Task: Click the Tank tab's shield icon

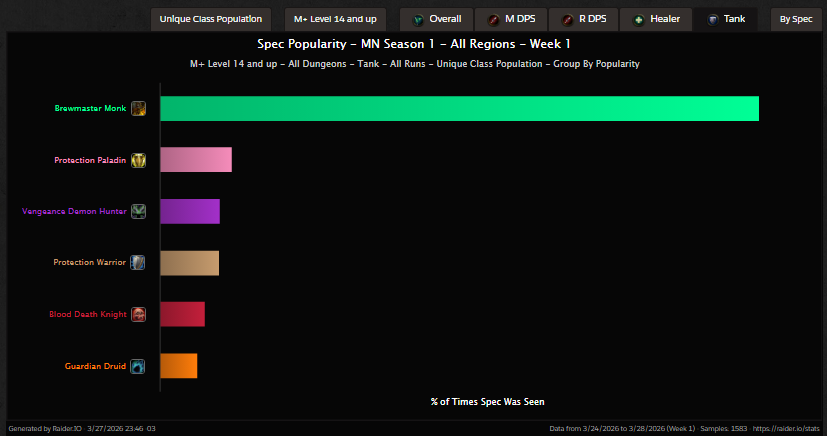Action: coord(713,20)
